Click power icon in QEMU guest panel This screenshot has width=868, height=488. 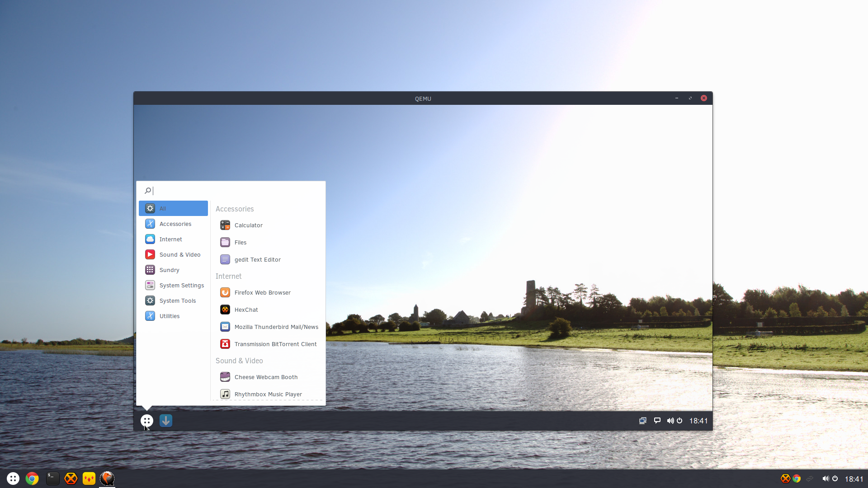coord(679,421)
